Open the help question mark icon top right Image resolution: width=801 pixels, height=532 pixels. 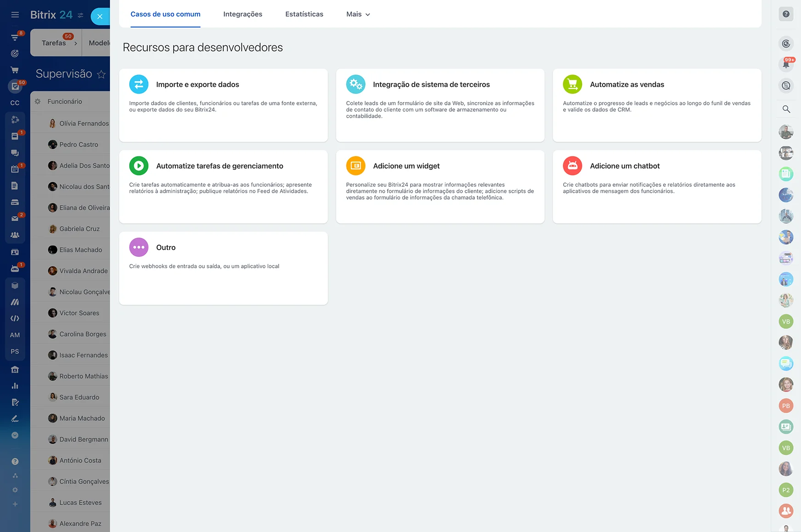click(x=786, y=14)
